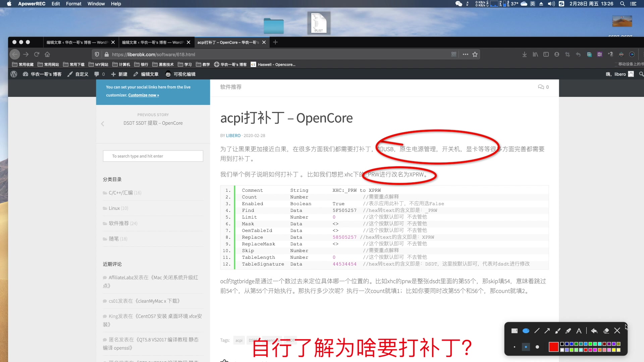Open 计算机 bookmarks folder
The height and width of the screenshot is (362, 644).
[121, 64]
